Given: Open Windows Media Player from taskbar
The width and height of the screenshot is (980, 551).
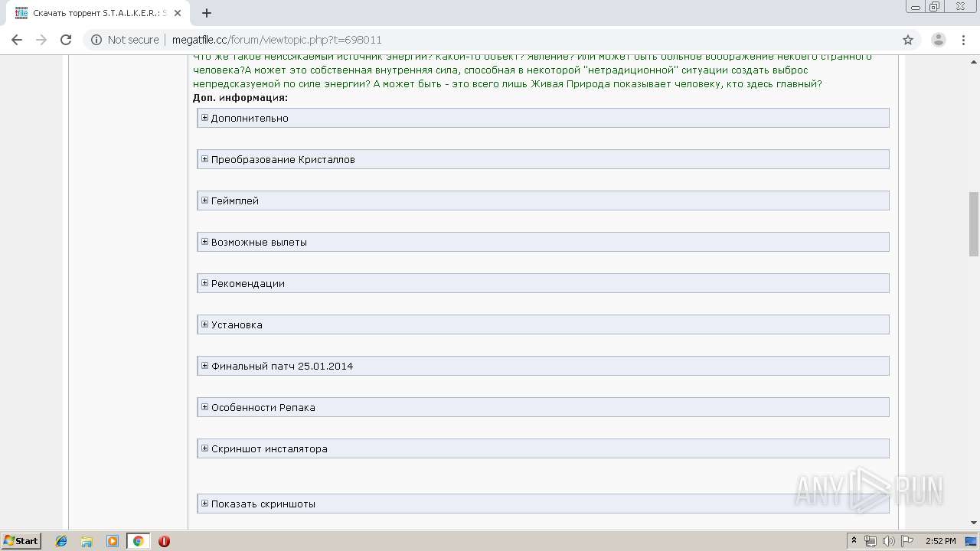Looking at the screenshot, I should [x=113, y=541].
